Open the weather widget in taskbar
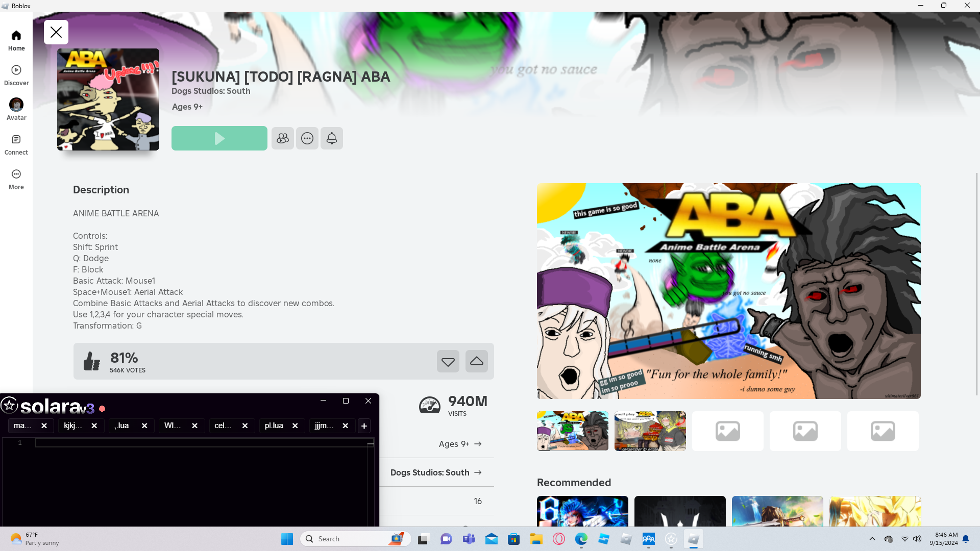The width and height of the screenshot is (980, 551). [35, 539]
